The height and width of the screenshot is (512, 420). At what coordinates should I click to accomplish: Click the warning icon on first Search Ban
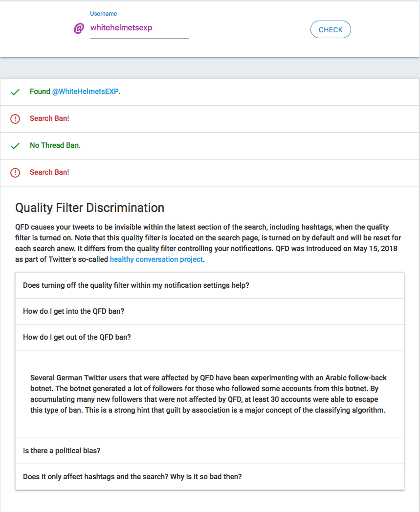(x=15, y=119)
